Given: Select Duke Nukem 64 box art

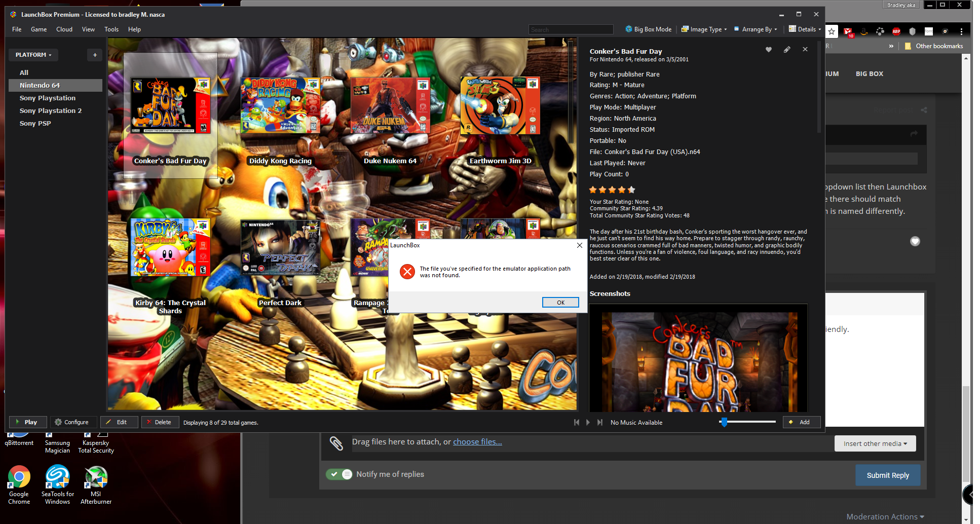Looking at the screenshot, I should [x=390, y=105].
